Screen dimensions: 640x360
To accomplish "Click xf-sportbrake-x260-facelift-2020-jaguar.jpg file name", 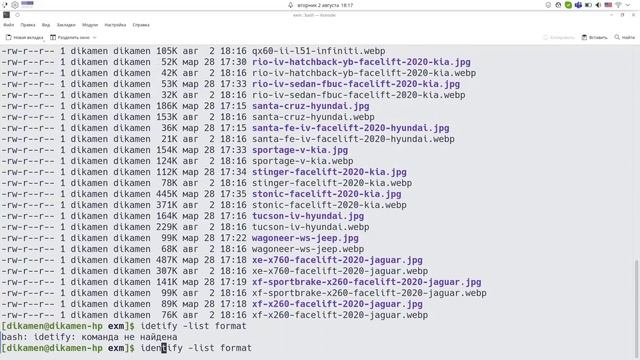I will [x=367, y=282].
